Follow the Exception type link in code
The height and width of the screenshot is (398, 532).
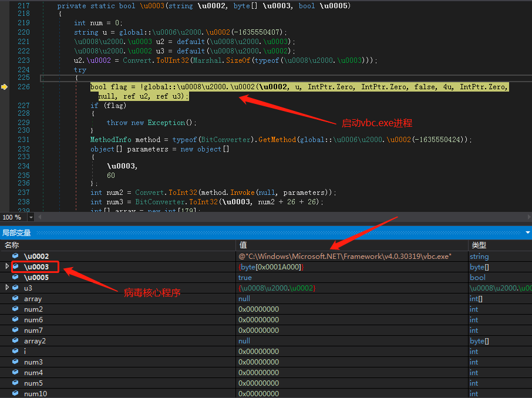(x=166, y=123)
